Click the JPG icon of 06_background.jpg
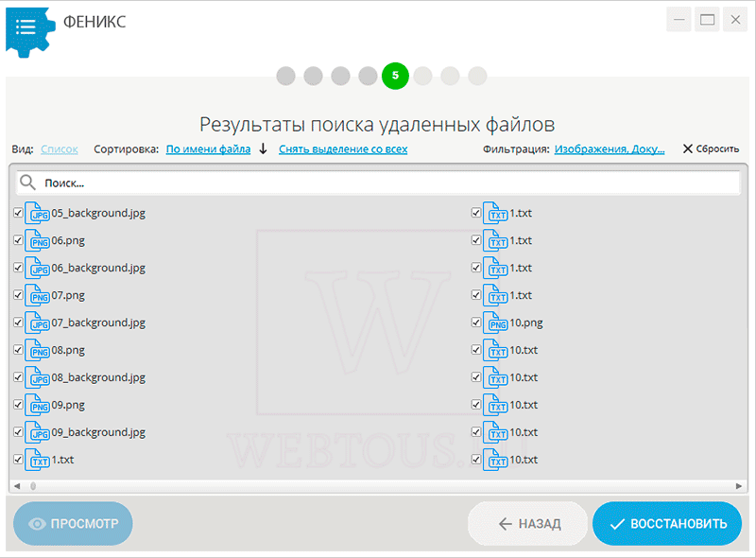756x558 pixels. coord(37,268)
